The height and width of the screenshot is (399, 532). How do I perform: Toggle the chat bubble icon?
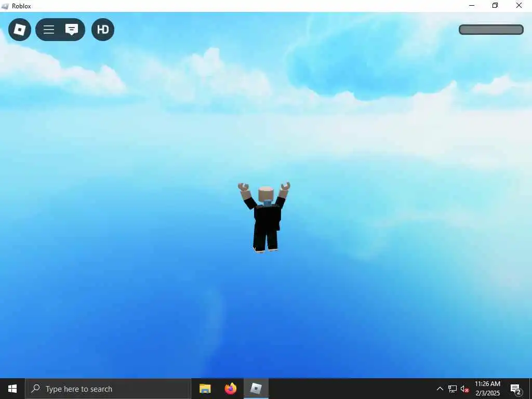pos(72,30)
